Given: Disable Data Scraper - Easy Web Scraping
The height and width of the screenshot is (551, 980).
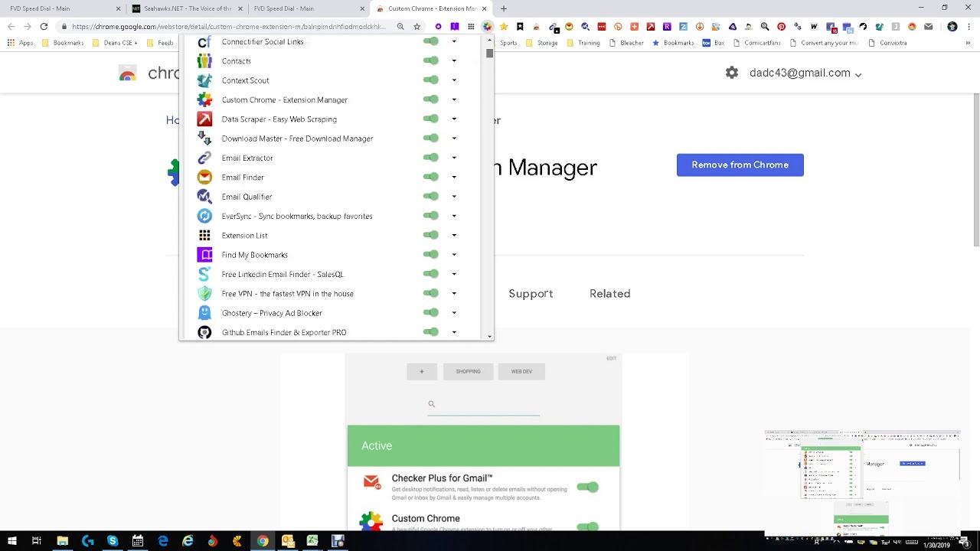Looking at the screenshot, I should point(431,119).
